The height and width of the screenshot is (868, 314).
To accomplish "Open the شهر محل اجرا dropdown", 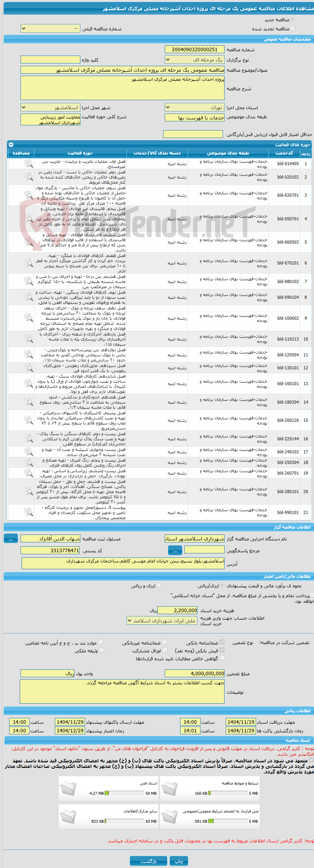I will pyautogui.click(x=50, y=108).
